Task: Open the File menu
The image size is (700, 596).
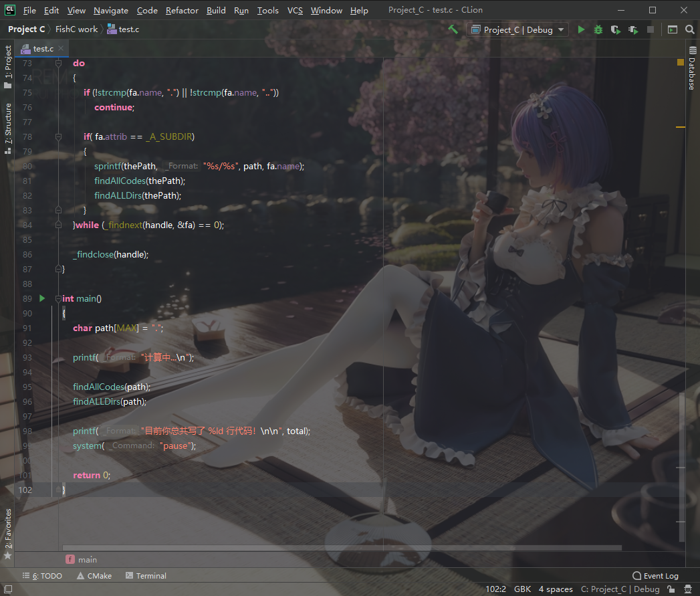Action: 29,10
